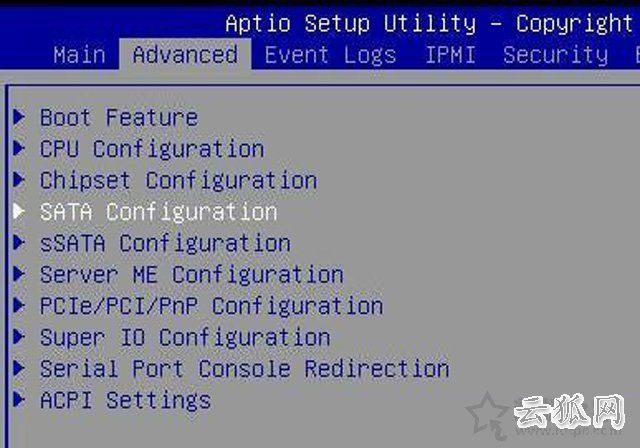
Task: Open the Security tab
Action: point(555,54)
